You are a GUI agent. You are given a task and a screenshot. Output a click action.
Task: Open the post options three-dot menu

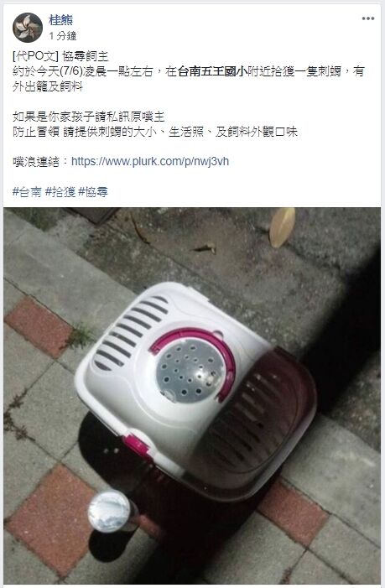point(367,18)
